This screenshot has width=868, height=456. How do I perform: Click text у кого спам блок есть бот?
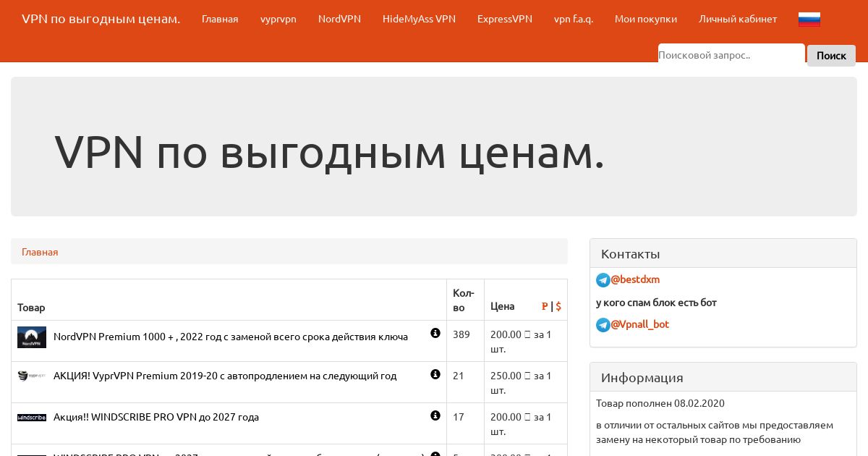pos(656,303)
